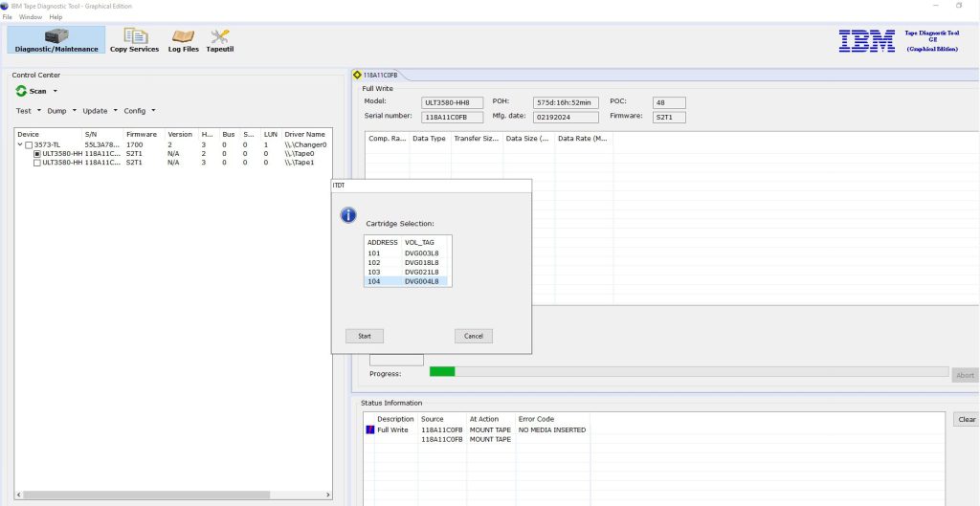Click the IBM logo
This screenshot has height=506, width=980.
[x=866, y=41]
